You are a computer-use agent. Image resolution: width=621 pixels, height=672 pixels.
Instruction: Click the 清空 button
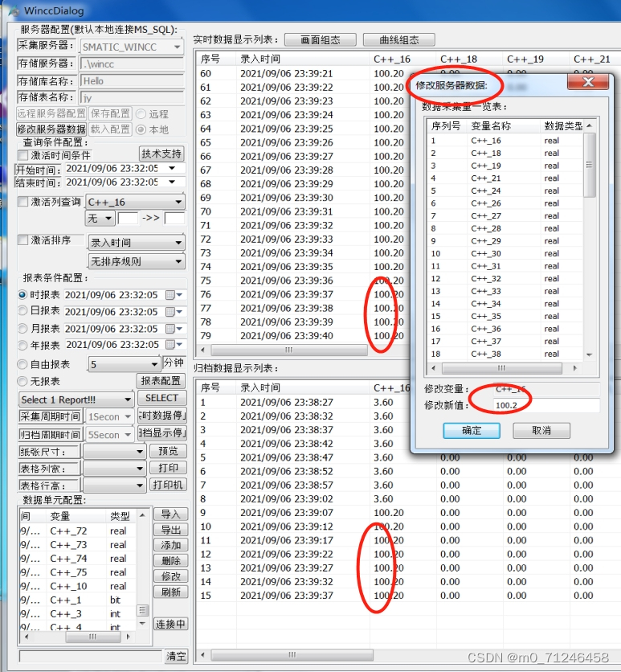tap(176, 656)
